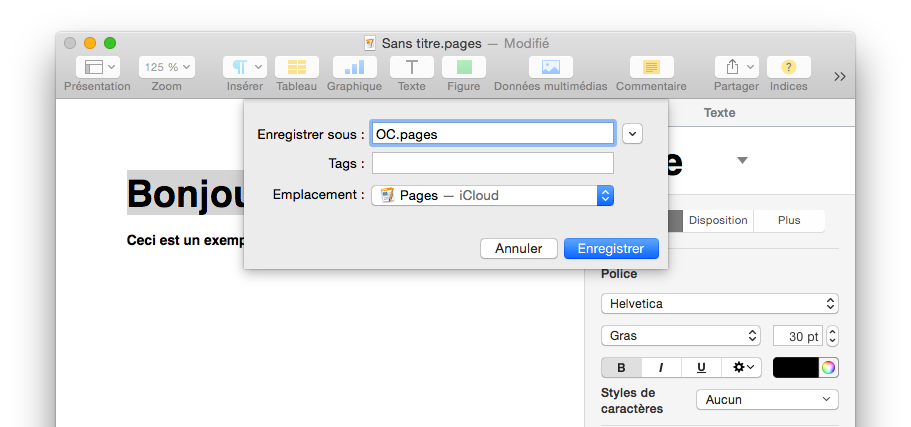Toggle bold B button
Viewport: 911px width, 427px height.
(622, 367)
